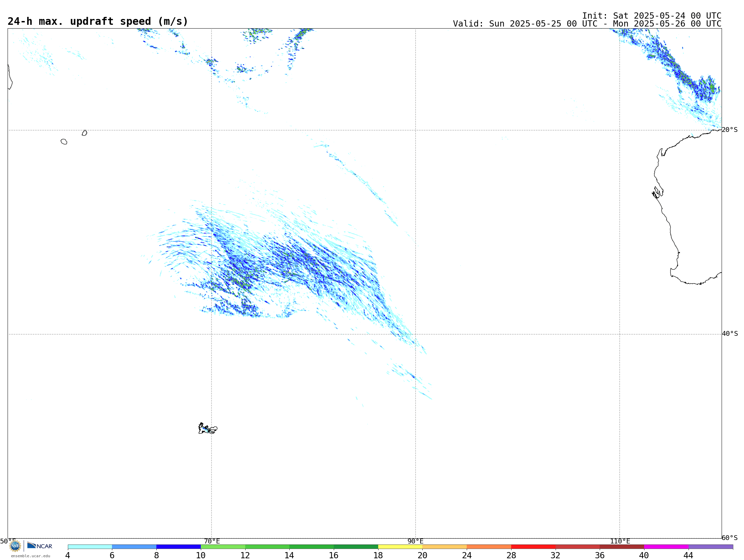The image size is (744, 560).
Task: Click the 110°E longitude label
Action: click(620, 541)
